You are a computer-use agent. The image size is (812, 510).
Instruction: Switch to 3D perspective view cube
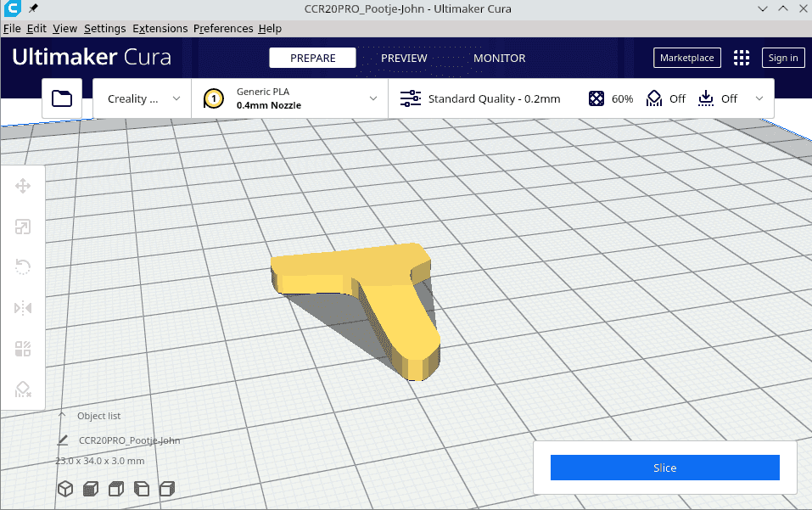tap(65, 489)
